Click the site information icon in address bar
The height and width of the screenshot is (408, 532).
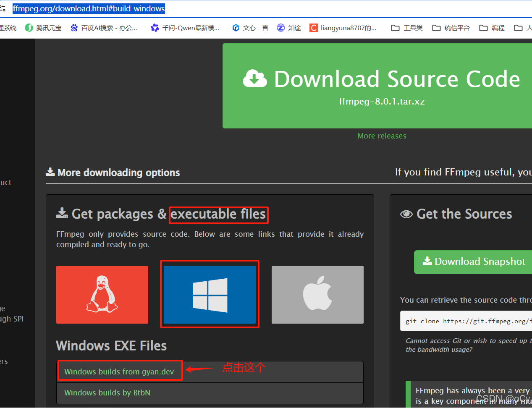3,8
